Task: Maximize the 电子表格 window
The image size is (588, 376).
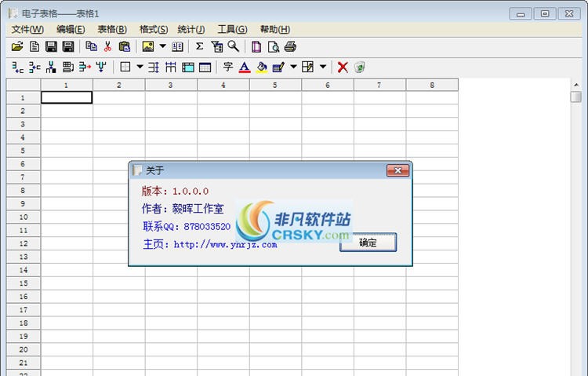Action: click(x=545, y=14)
